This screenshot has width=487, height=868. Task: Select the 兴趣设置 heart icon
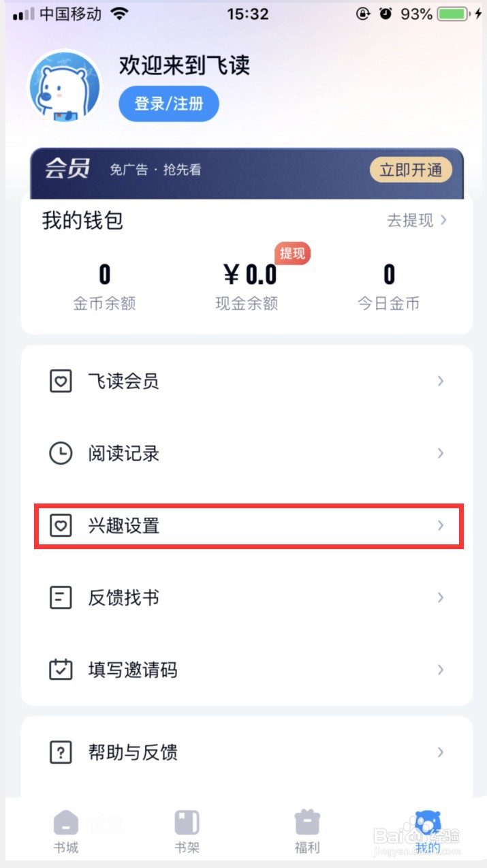[x=61, y=525]
